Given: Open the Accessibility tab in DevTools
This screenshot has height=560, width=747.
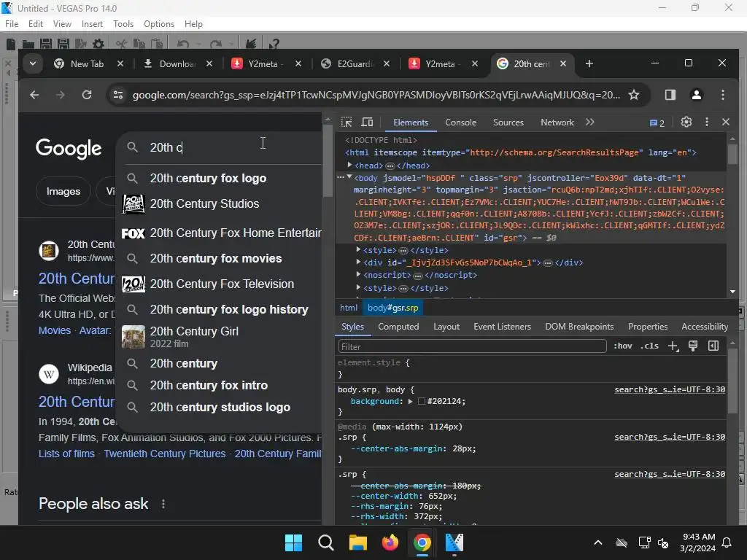Looking at the screenshot, I should pyautogui.click(x=705, y=327).
